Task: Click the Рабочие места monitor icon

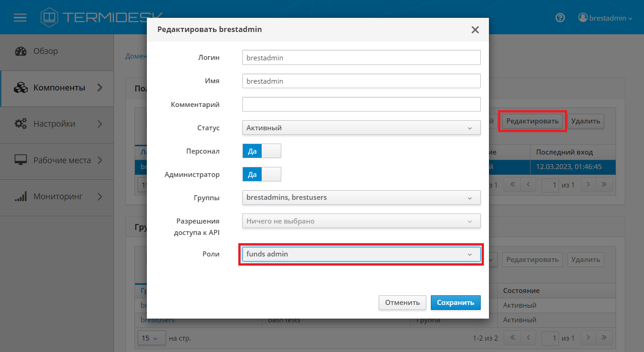Action: 21,160
